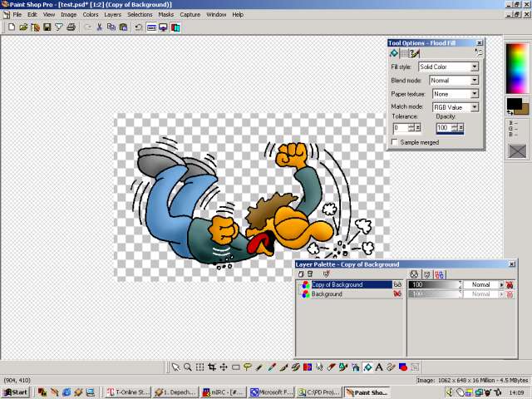The image size is (532, 399).
Task: Open the flood fill options tab in Tool Options
Action: click(394, 53)
